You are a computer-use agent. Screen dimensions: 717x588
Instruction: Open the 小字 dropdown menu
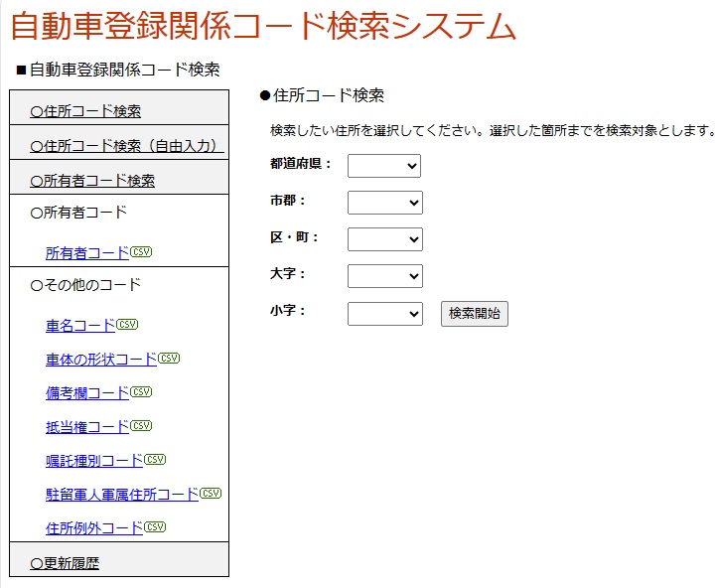[384, 314]
